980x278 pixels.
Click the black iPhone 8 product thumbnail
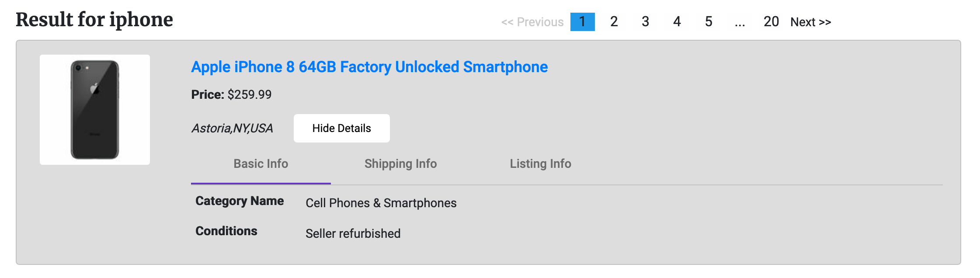click(95, 110)
